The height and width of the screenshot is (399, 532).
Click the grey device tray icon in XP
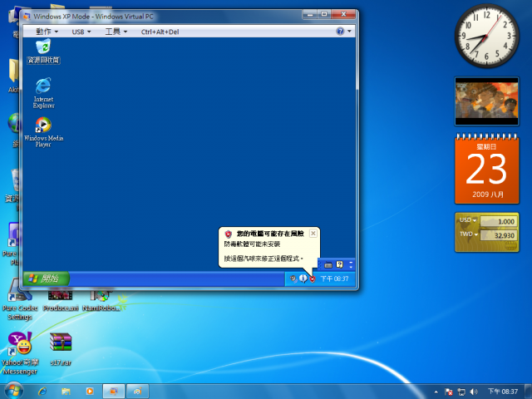[293, 279]
